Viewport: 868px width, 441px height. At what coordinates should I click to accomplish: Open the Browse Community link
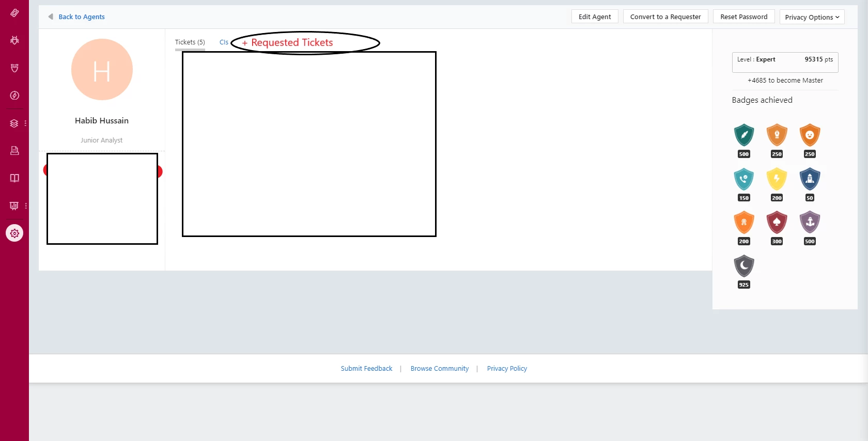[x=440, y=369]
